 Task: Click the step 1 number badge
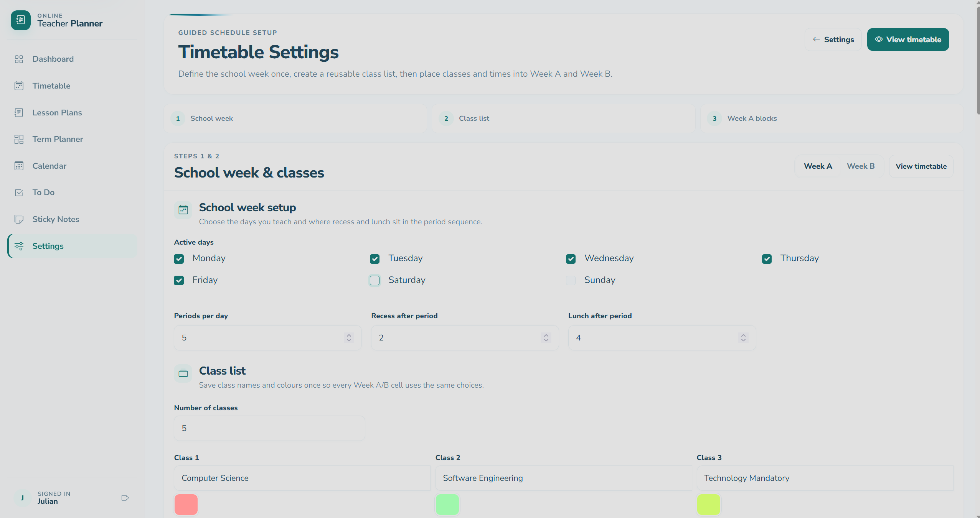tap(178, 118)
